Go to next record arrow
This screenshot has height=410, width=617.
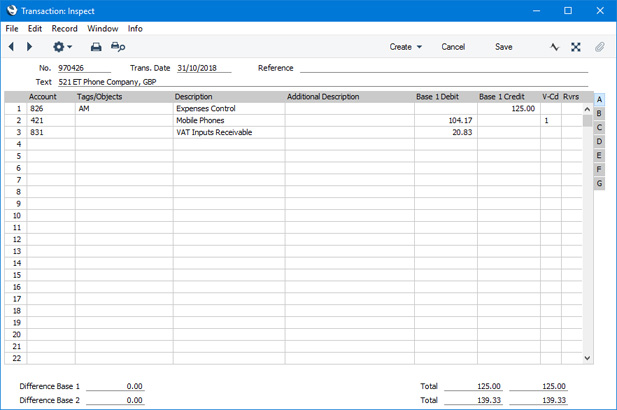coord(29,47)
